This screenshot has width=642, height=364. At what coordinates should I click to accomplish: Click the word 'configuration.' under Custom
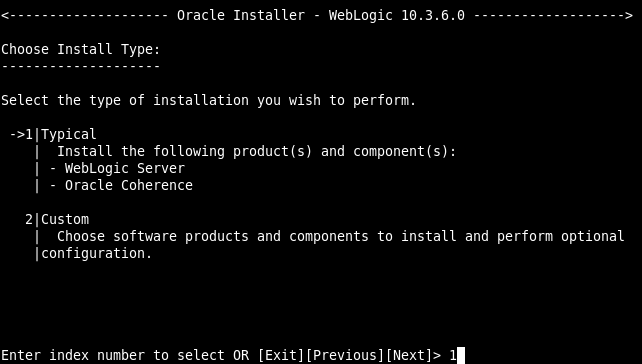coord(97,253)
